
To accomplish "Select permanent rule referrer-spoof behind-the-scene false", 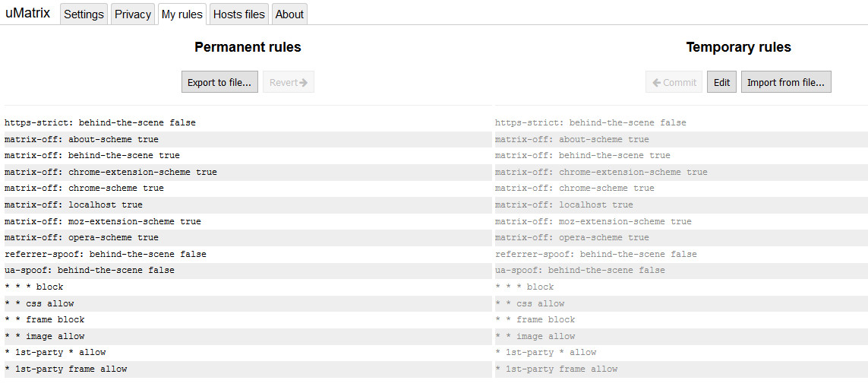I will (x=106, y=254).
